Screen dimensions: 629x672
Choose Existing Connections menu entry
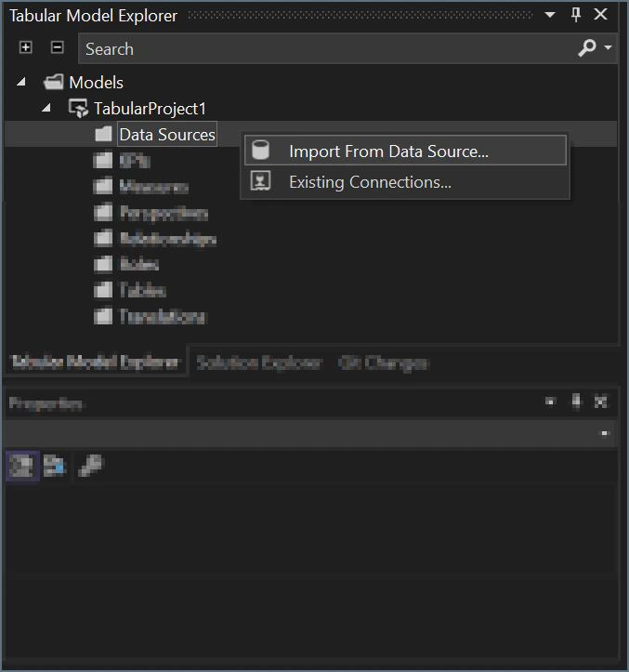coord(405,182)
